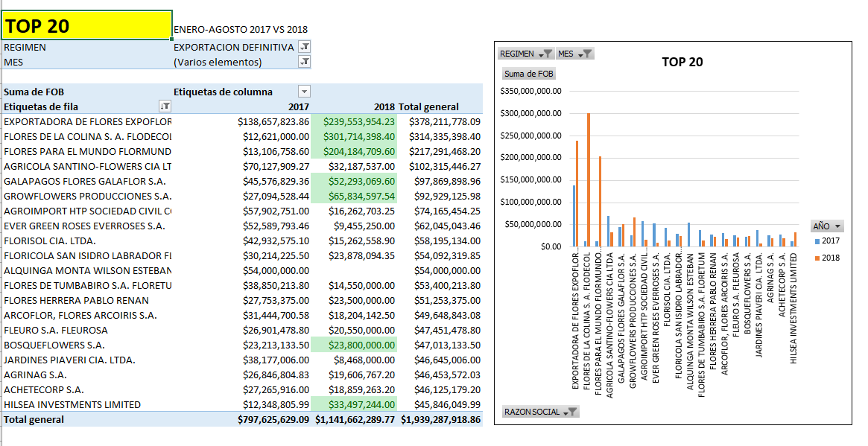The image size is (868, 446).
Task: Select the green cell $52,293,069.60
Action: click(354, 182)
